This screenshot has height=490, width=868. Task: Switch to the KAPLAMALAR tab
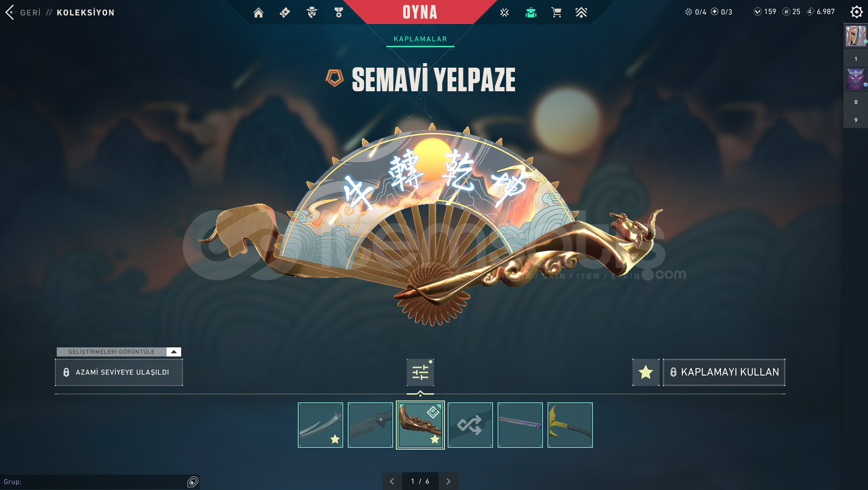[x=420, y=39]
